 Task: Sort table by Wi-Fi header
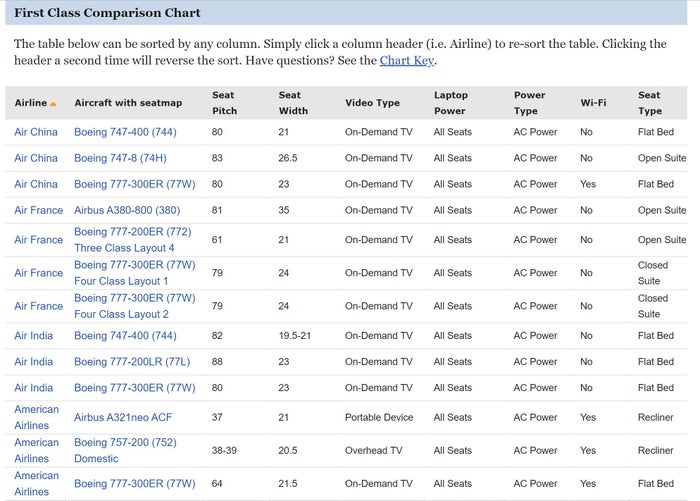pyautogui.click(x=593, y=103)
